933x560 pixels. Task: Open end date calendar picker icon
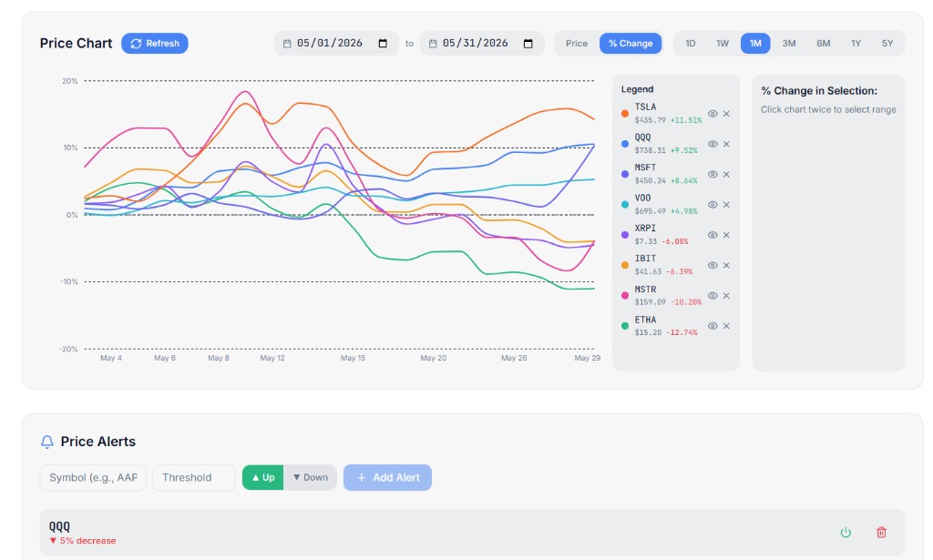point(528,44)
